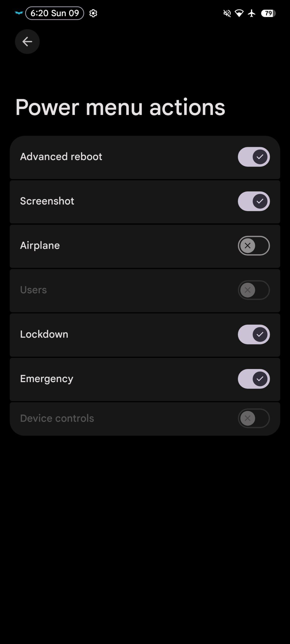Tap the airplane mode status icon
The image size is (290, 644).
[x=251, y=13]
